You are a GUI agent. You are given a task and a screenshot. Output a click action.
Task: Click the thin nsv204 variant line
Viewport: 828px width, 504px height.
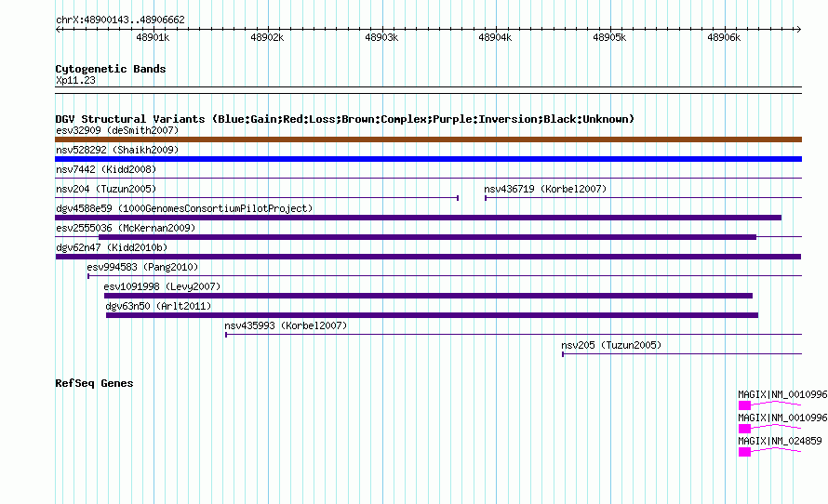pyautogui.click(x=257, y=198)
